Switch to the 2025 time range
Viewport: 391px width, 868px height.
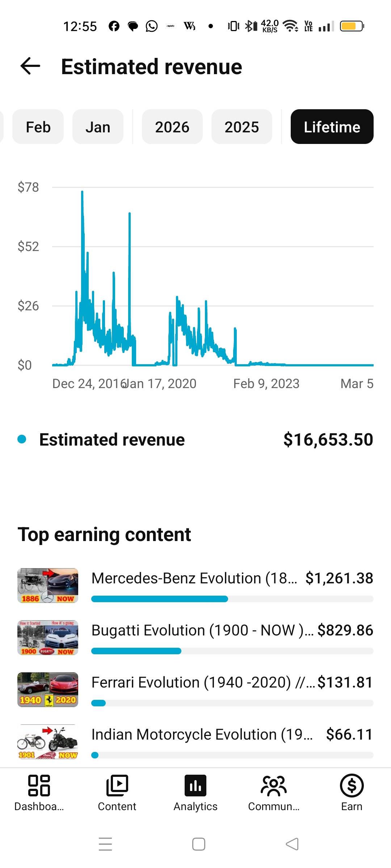tap(242, 127)
